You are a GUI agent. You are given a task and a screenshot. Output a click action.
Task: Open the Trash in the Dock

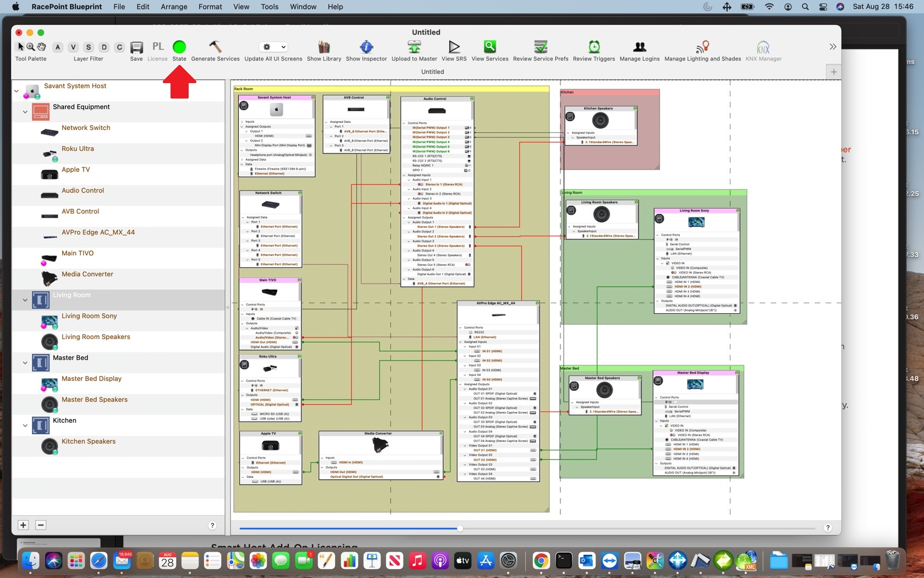[893, 561]
